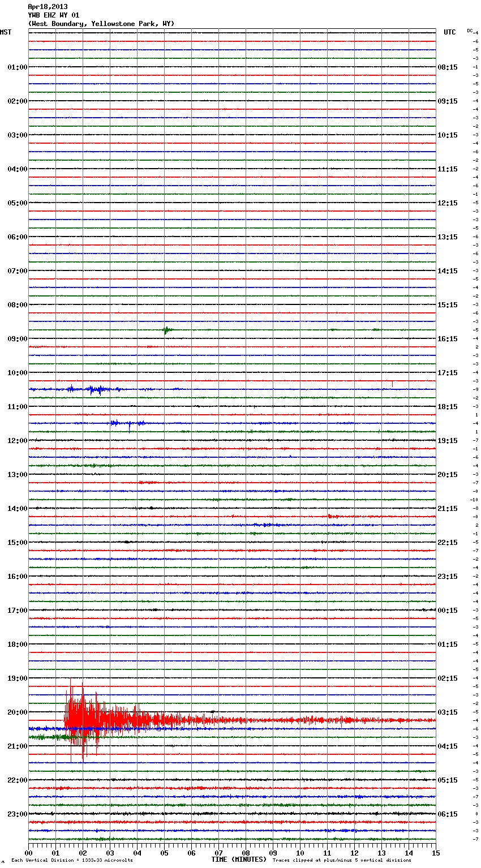Screen dimensions: 481x868
Task: Click the 16:15 UTC time label
Action: (448, 339)
